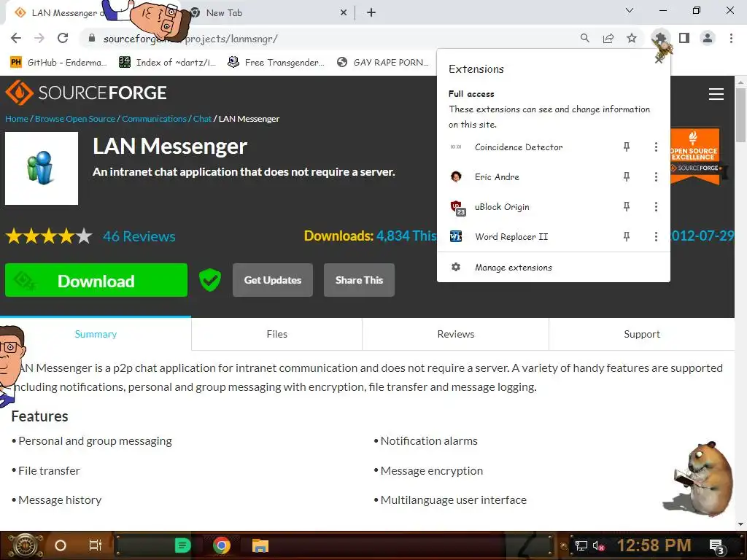The width and height of the screenshot is (747, 560).
Task: Open more options for Word Replacer II
Action: pos(656,237)
